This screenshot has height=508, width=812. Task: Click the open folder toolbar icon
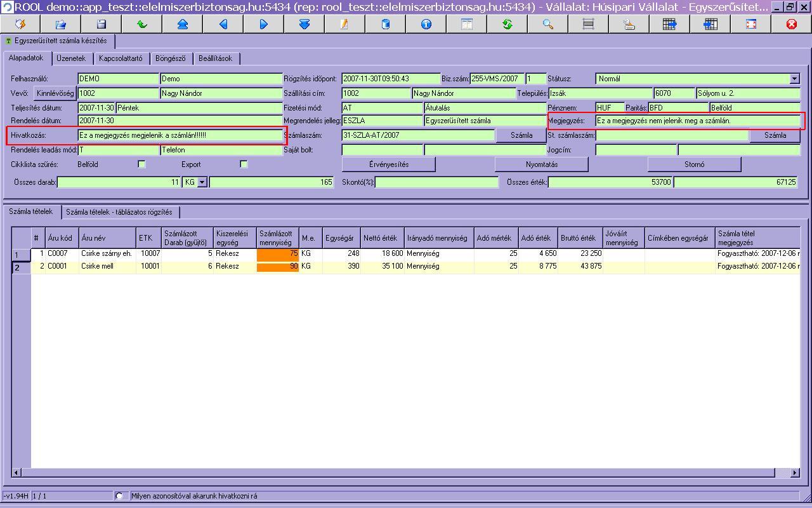click(61, 24)
